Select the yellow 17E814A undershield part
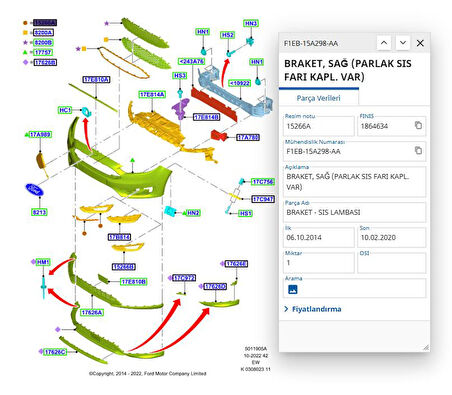This screenshot has width=452, height=395. (157, 127)
